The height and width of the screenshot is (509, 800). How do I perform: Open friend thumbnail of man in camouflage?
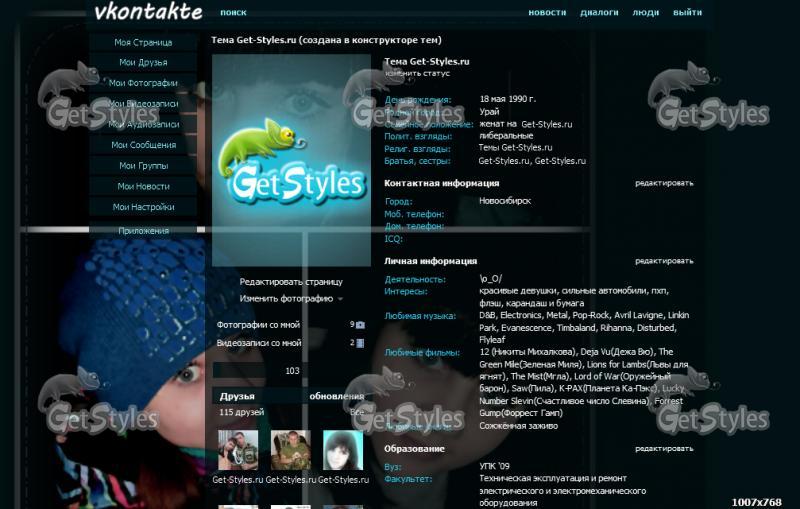click(291, 450)
